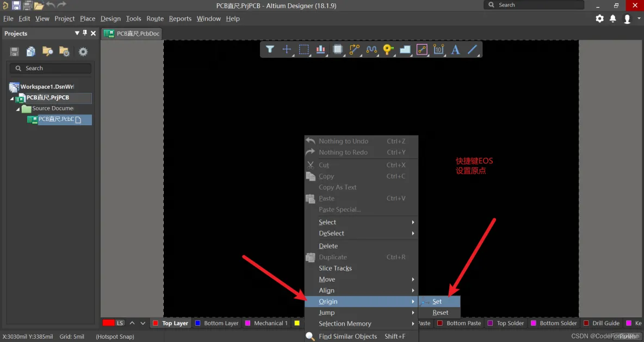The image size is (644, 342).
Task: Expand the Move submenu
Action: (361, 279)
